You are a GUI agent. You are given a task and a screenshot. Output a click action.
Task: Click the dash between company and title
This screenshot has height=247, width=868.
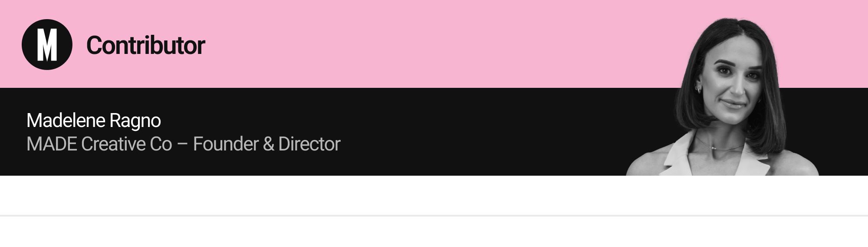pos(182,145)
